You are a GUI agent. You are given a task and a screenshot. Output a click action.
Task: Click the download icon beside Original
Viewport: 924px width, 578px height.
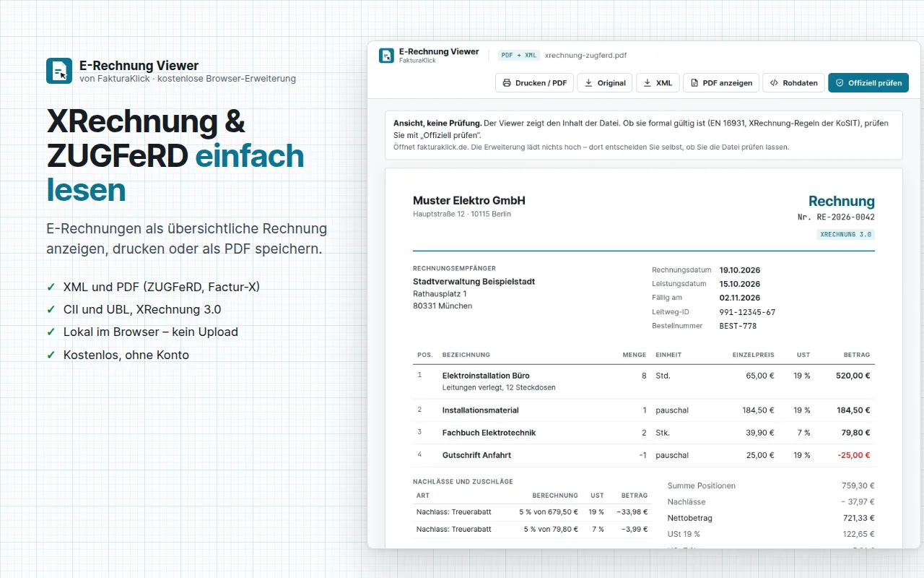(x=588, y=83)
